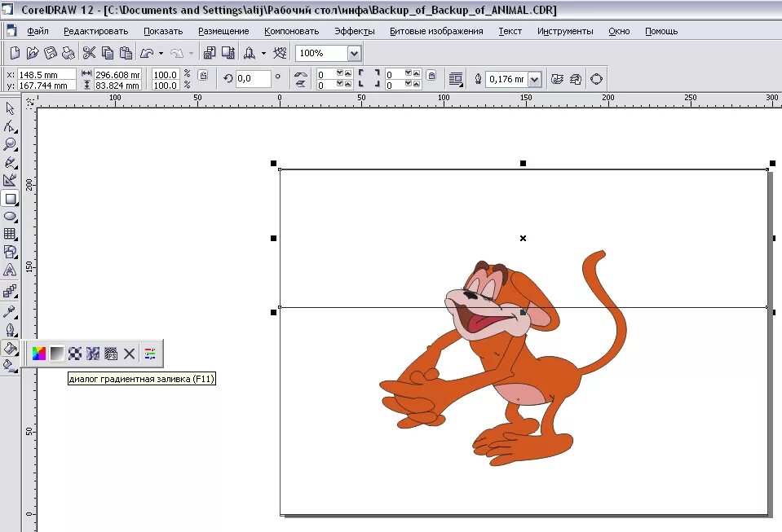Open the zoom level 100% dropdown
The width and height of the screenshot is (782, 532).
(x=354, y=53)
